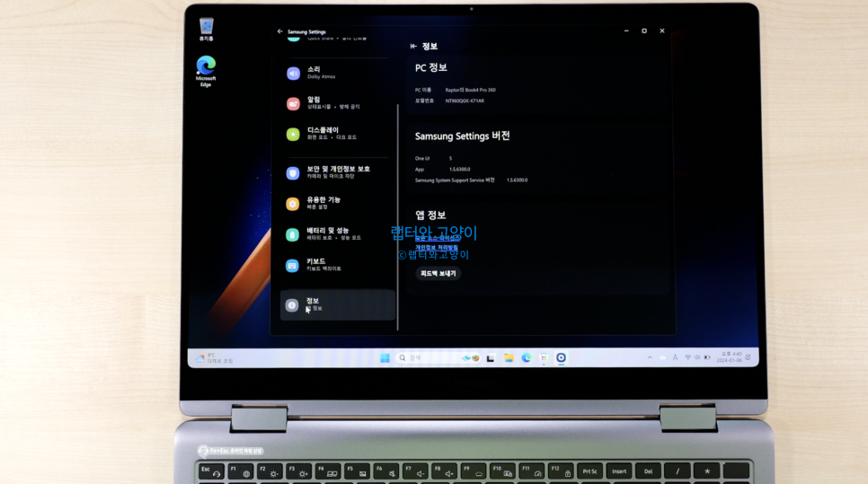Click the back arrow beside Samsung Settings title
The height and width of the screenshot is (484, 868).
pos(279,31)
